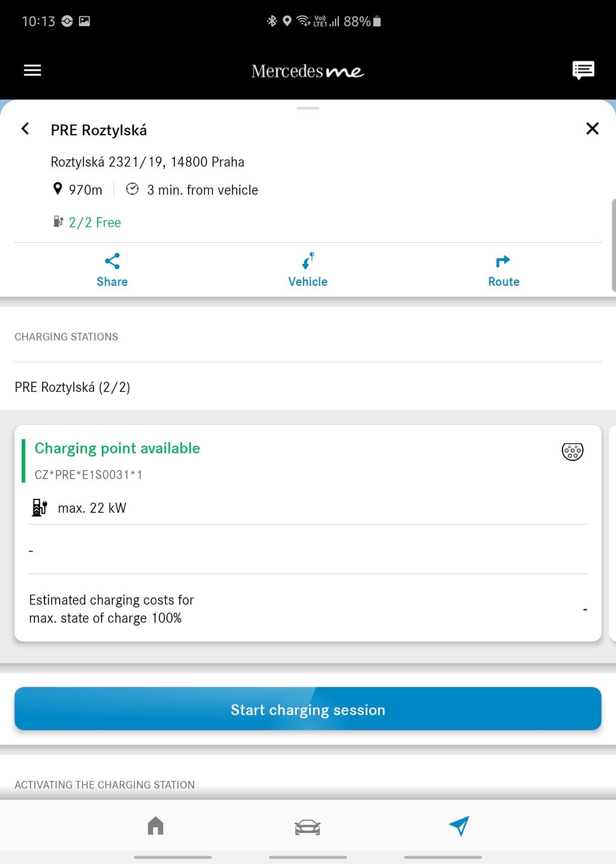The height and width of the screenshot is (864, 616).
Task: Open the hamburger menu
Action: [32, 70]
